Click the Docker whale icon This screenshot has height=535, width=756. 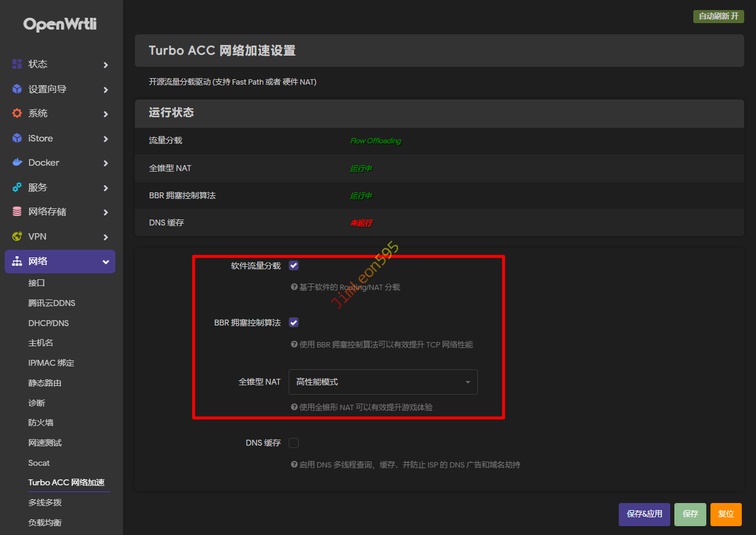click(17, 162)
